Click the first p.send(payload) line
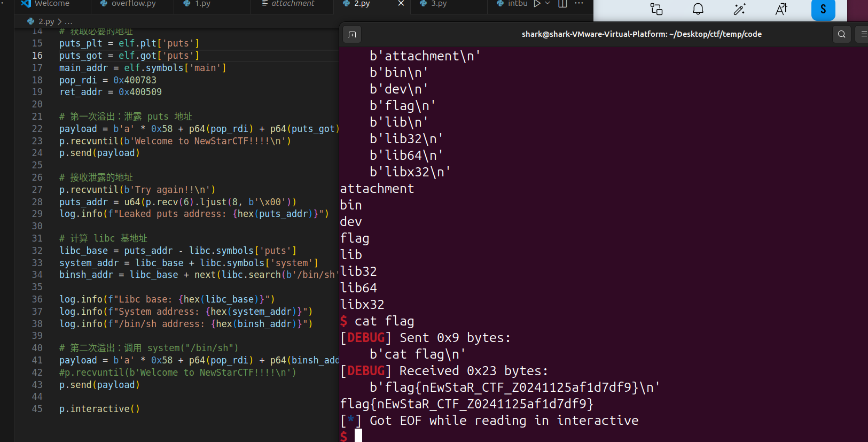868x442 pixels. point(99,153)
